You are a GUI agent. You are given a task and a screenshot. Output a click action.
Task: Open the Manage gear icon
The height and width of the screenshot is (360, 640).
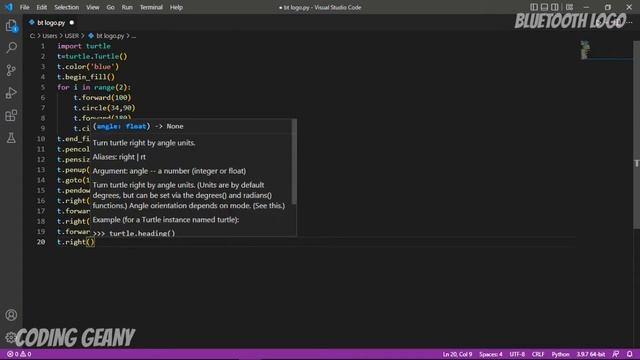[10, 337]
